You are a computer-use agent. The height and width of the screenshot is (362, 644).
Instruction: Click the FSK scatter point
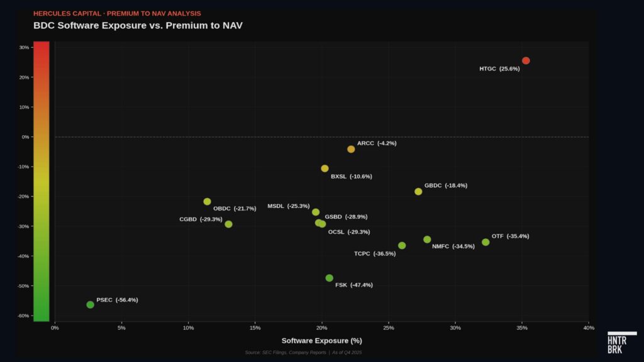329,278
